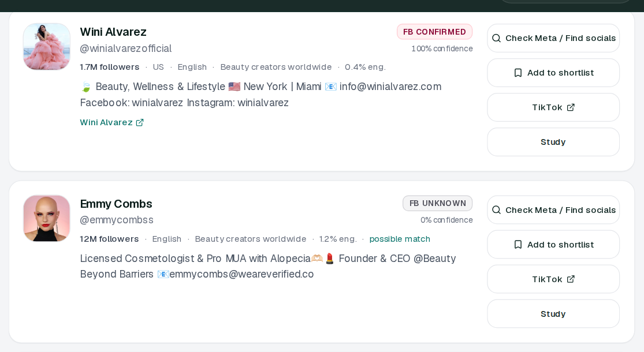Click Check Meta / Find socials for Wini Alvarez
644x352 pixels.
pyautogui.click(x=553, y=38)
